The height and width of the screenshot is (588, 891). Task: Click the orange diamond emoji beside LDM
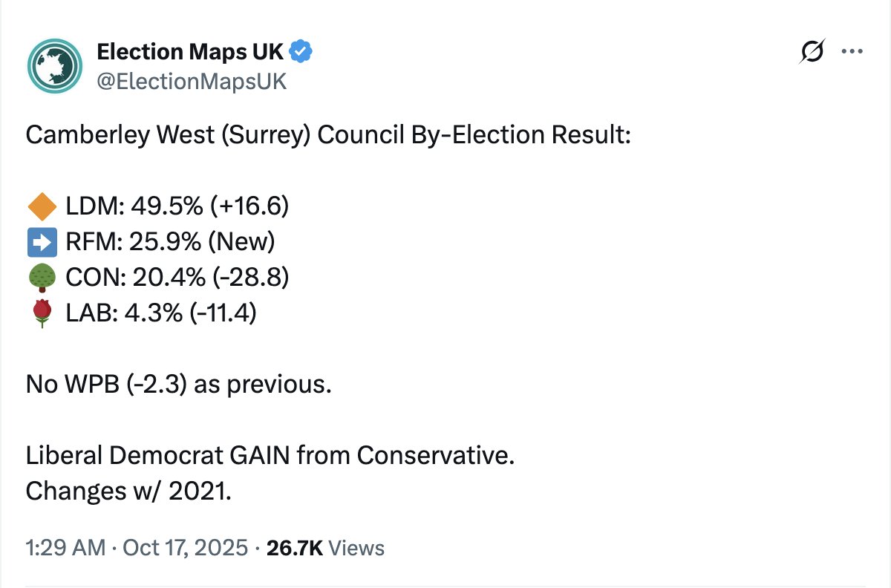[42, 206]
